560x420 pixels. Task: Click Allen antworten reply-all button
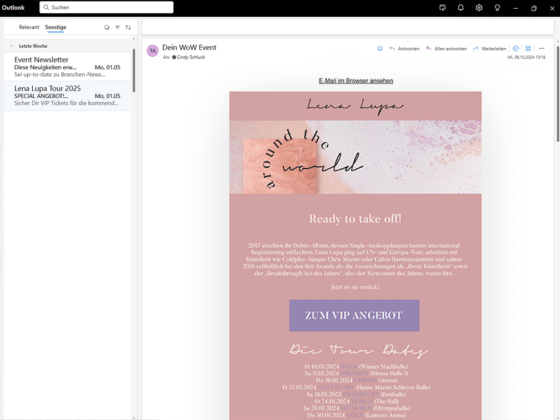(x=446, y=49)
